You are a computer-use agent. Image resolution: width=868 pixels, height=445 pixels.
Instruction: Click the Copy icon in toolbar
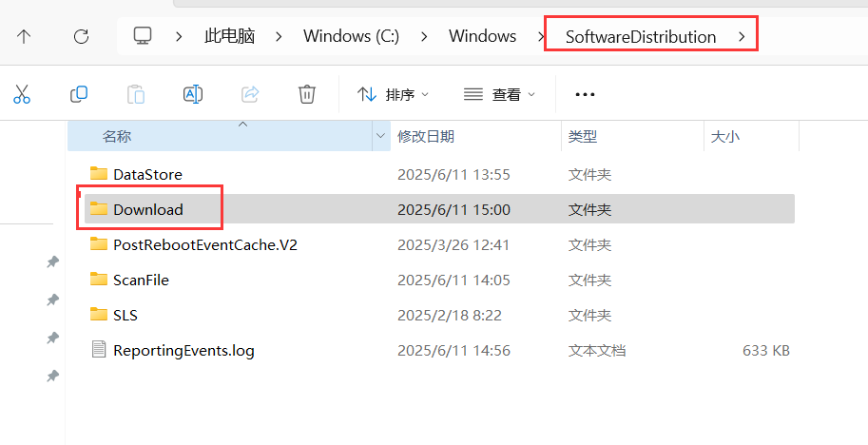(79, 94)
